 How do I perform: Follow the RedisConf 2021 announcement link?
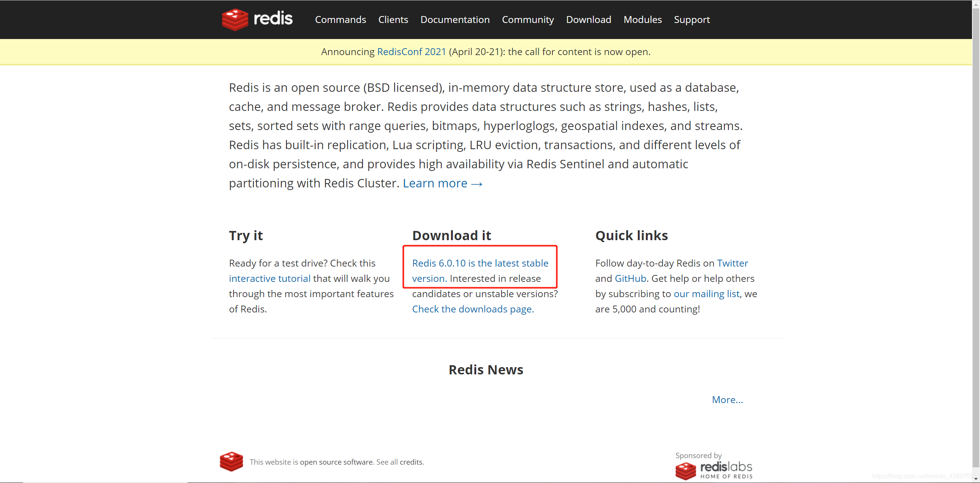click(412, 52)
